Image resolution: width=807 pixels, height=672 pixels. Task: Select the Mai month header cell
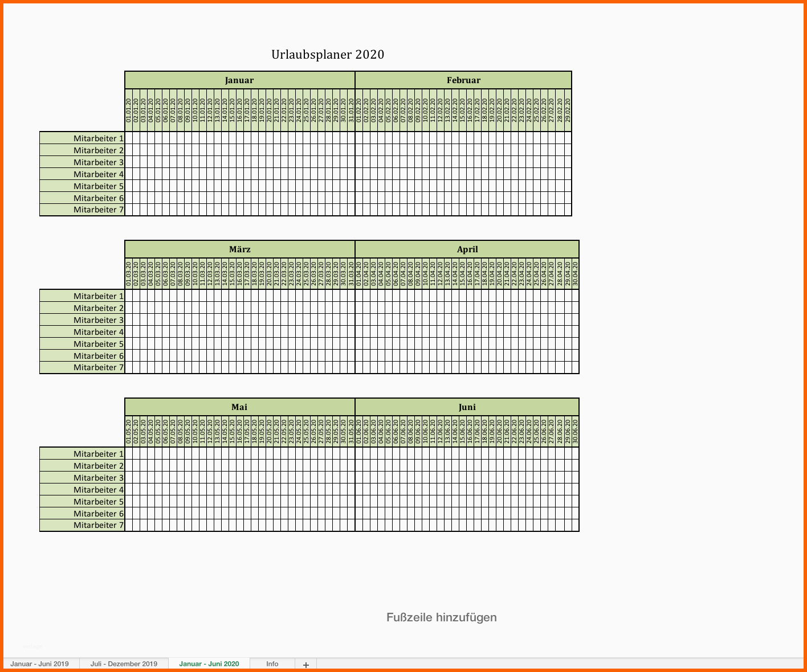[x=239, y=407]
